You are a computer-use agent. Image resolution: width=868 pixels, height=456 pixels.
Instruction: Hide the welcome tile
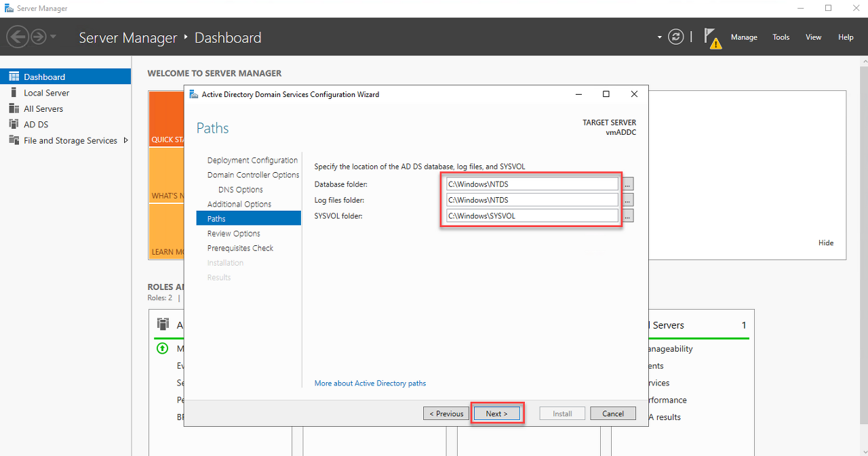[826, 243]
